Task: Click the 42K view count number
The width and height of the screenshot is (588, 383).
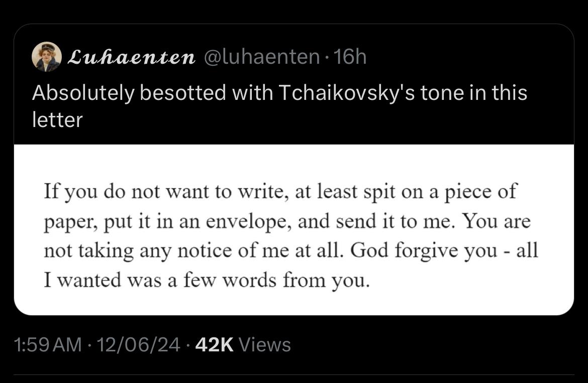Action: [x=215, y=345]
